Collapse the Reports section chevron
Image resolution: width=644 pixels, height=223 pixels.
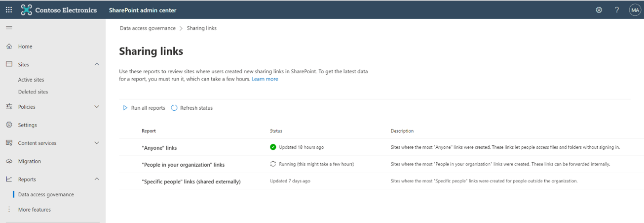click(97, 179)
